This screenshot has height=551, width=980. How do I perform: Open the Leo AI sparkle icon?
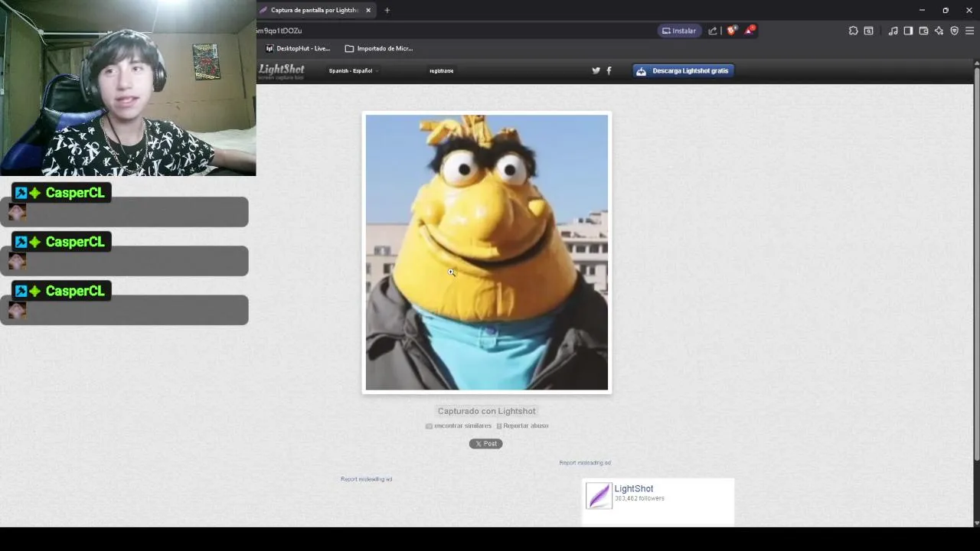tap(939, 31)
